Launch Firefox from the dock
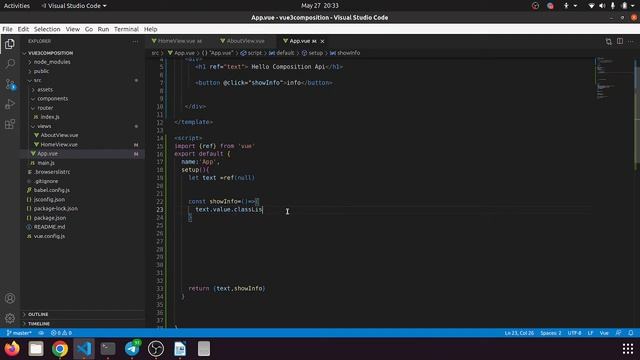The height and width of the screenshot is (360, 640). pyautogui.click(x=12, y=349)
